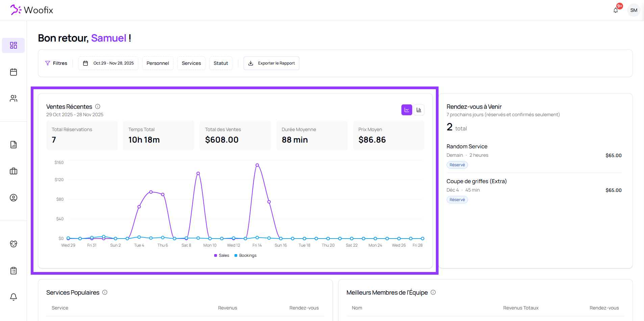Image resolution: width=644 pixels, height=321 pixels.
Task: Open the Services filter dropdown
Action: coord(191,63)
